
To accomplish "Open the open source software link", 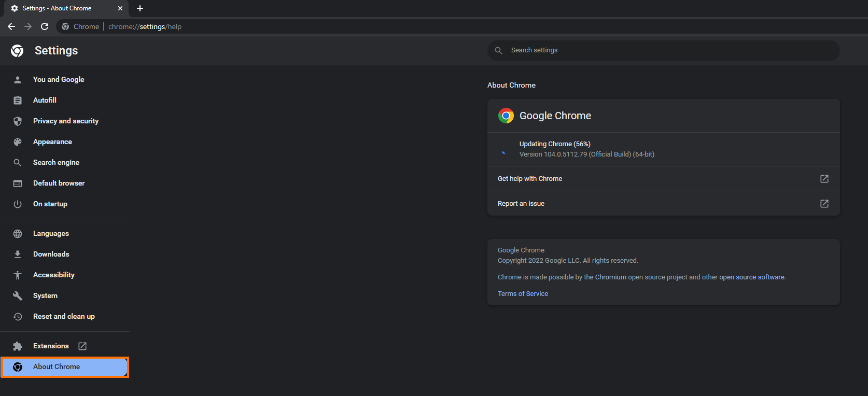I will [751, 277].
